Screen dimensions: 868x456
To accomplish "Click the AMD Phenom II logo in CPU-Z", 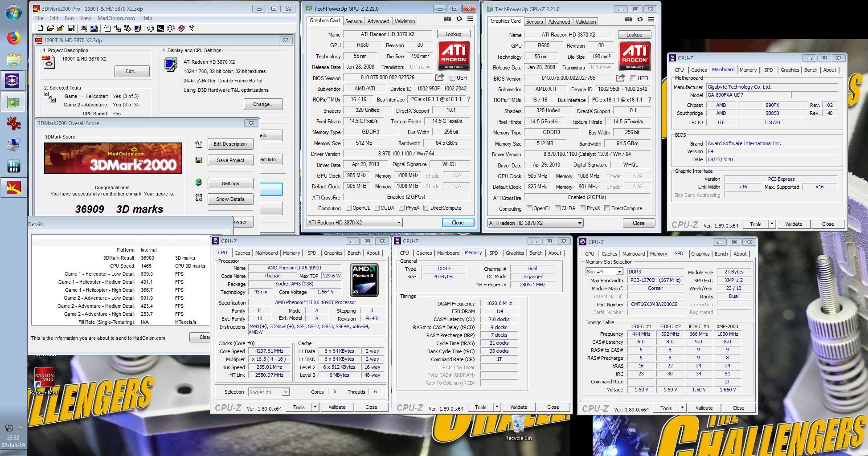I will (364, 280).
